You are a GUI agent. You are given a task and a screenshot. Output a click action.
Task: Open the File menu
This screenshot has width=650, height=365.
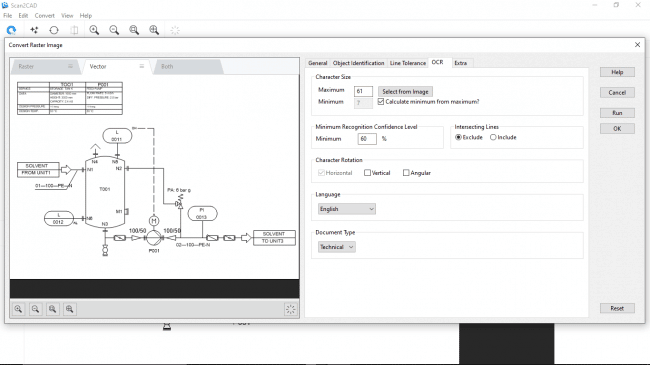pos(7,16)
